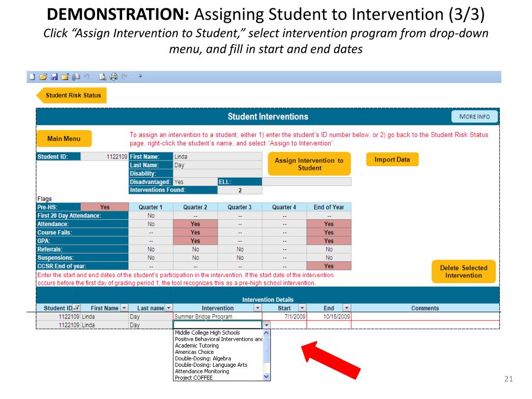Screen dimensions: 532x399
Task: Click the Redo arrow icon
Action: pyautogui.click(x=125, y=77)
